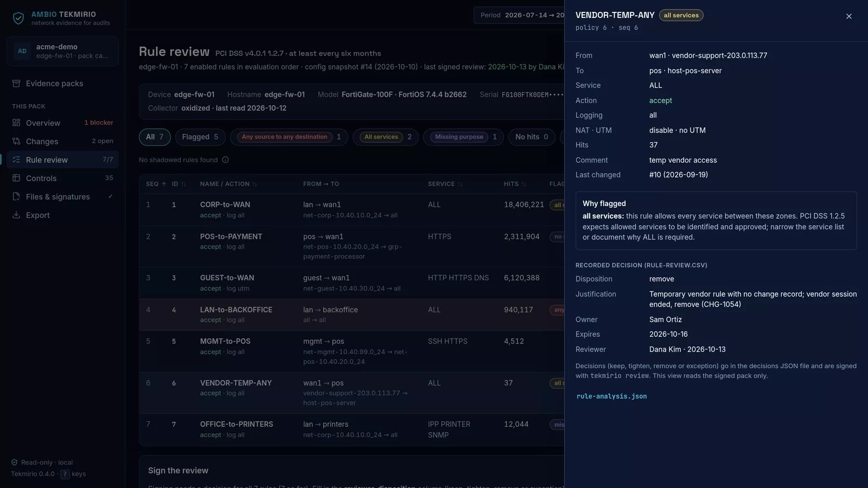Sort table by ID column
868x488 pixels.
(179, 184)
